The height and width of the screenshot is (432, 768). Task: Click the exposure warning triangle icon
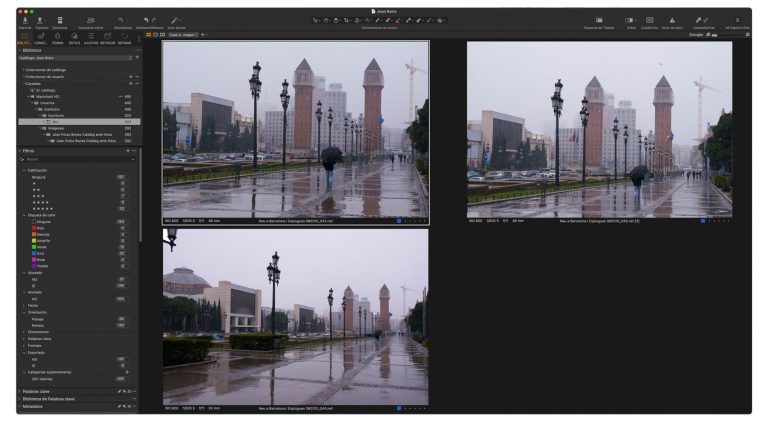point(672,21)
